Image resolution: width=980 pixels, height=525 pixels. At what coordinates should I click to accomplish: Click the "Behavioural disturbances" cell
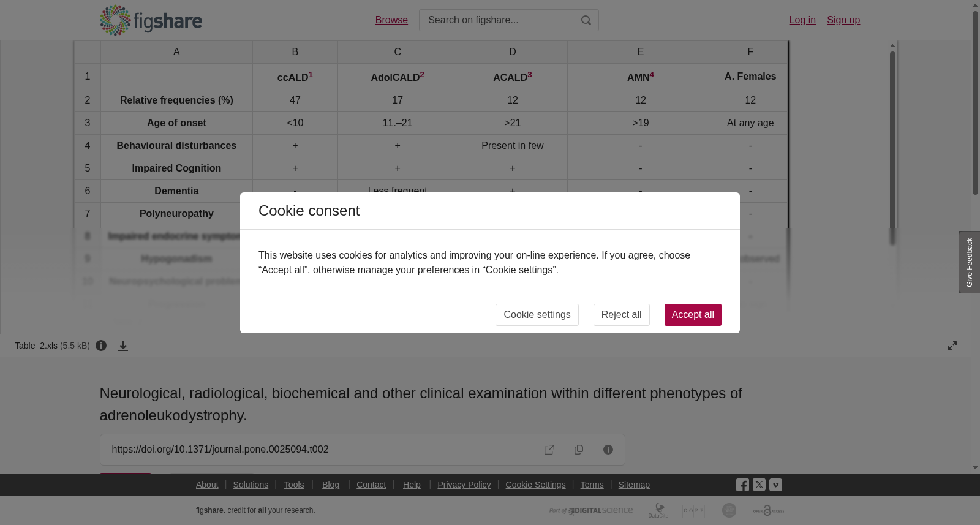tap(176, 145)
